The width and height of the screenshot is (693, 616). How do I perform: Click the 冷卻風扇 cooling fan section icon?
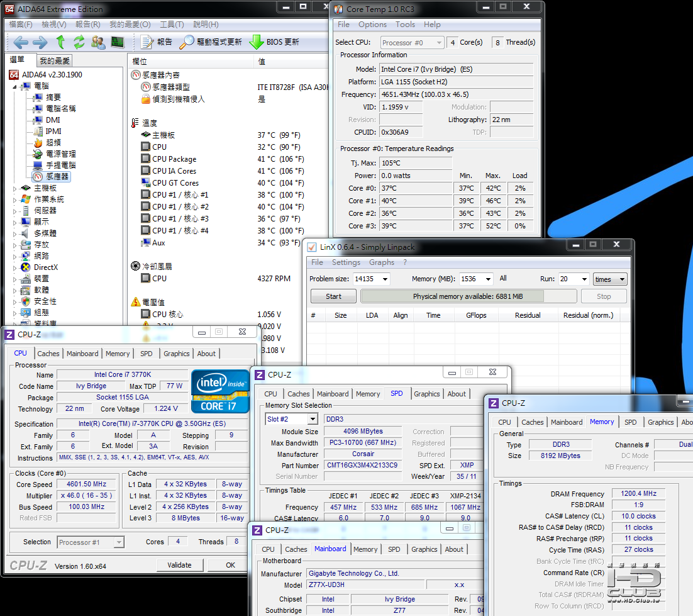(136, 266)
